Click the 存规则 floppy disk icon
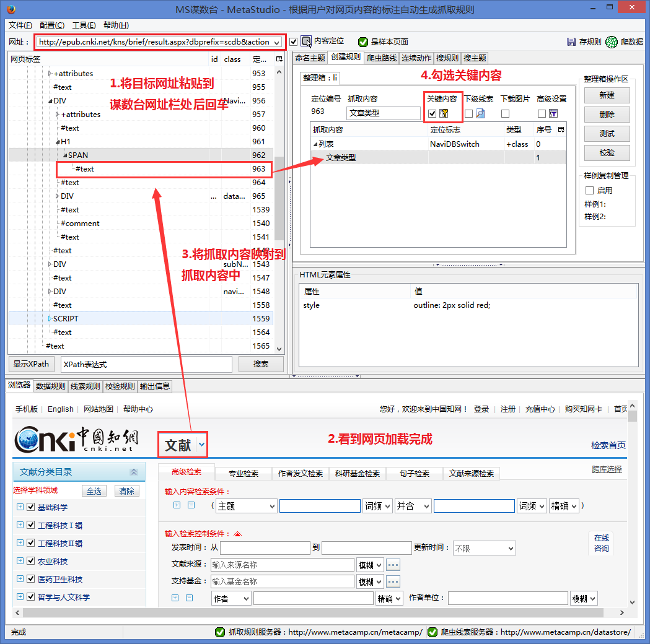This screenshot has width=650, height=644. point(571,42)
